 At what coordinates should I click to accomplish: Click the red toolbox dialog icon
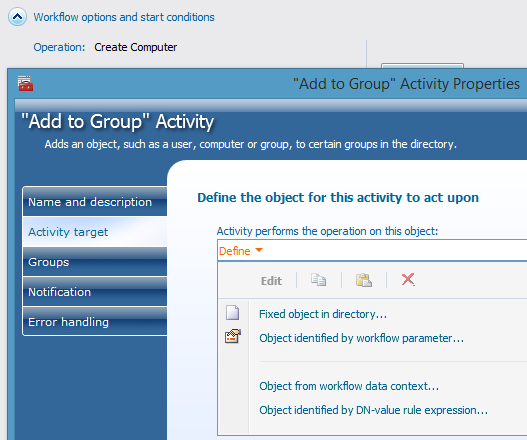pyautogui.click(x=25, y=83)
